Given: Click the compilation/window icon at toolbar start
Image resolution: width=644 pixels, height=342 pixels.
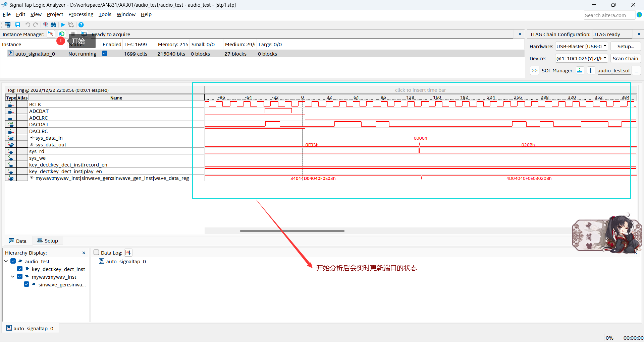Looking at the screenshot, I should pyautogui.click(x=8, y=25).
